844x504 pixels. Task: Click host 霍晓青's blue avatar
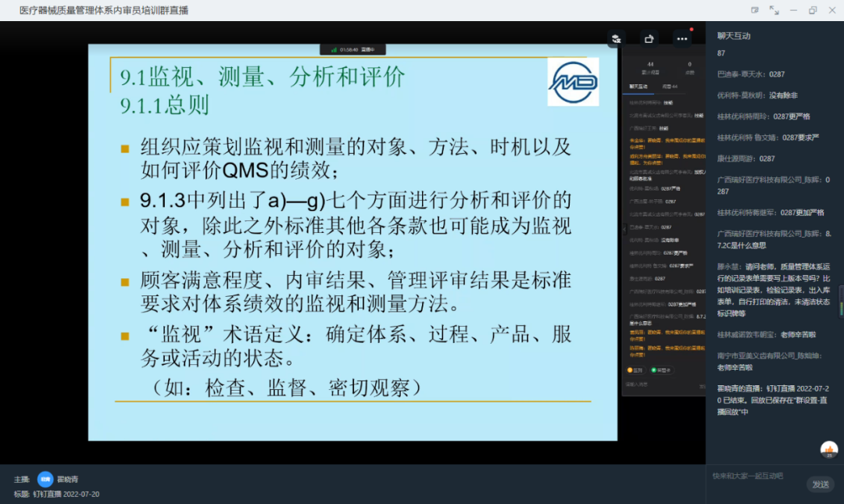click(x=45, y=479)
